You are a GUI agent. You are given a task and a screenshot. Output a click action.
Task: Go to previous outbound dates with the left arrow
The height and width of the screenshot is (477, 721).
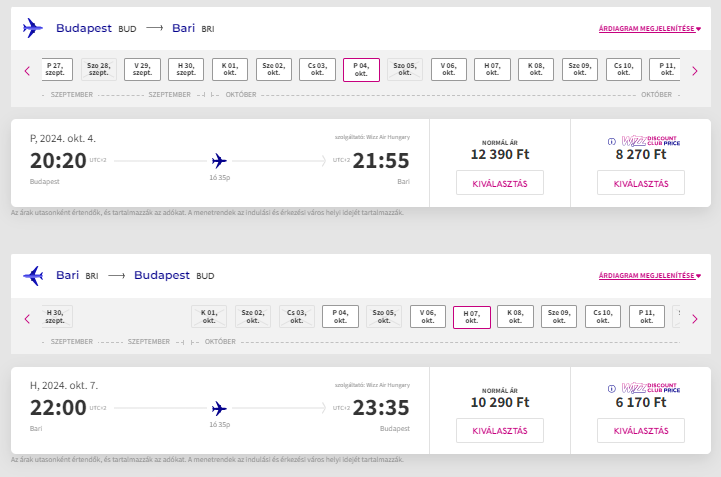coord(27,70)
